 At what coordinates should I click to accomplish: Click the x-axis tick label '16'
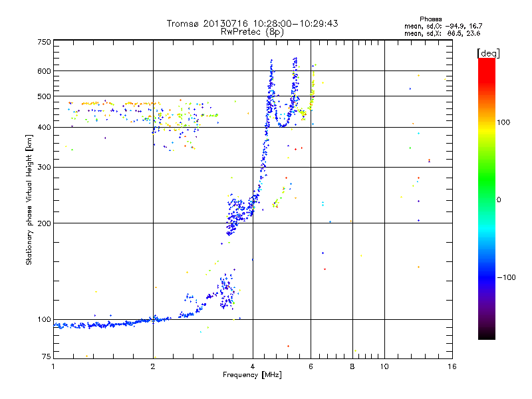coord(452,366)
